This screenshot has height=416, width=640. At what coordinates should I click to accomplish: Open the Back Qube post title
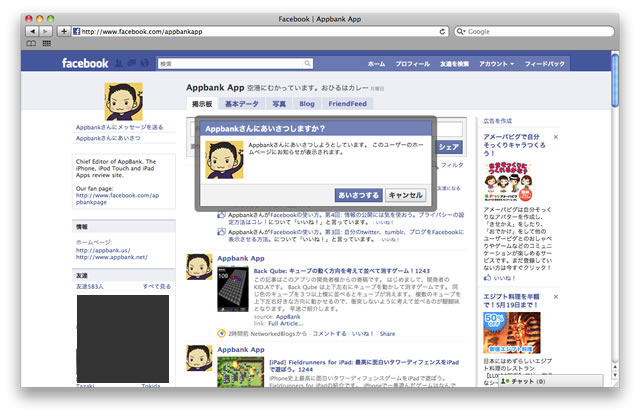click(342, 271)
